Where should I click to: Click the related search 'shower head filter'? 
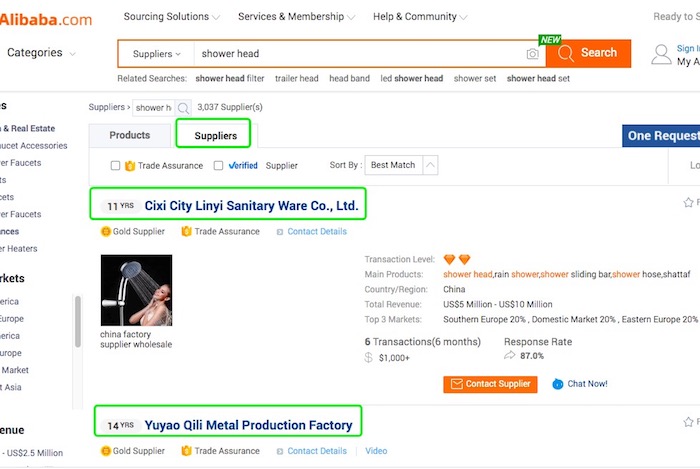pyautogui.click(x=230, y=79)
